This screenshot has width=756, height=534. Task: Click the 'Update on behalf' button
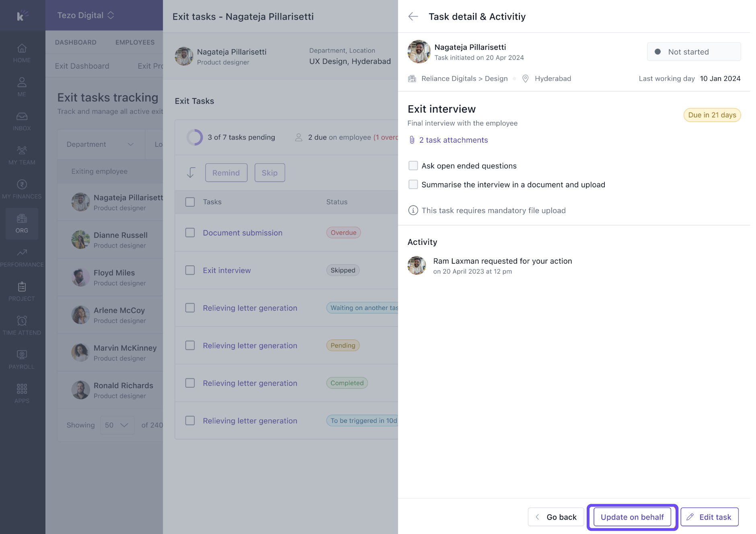click(x=632, y=517)
